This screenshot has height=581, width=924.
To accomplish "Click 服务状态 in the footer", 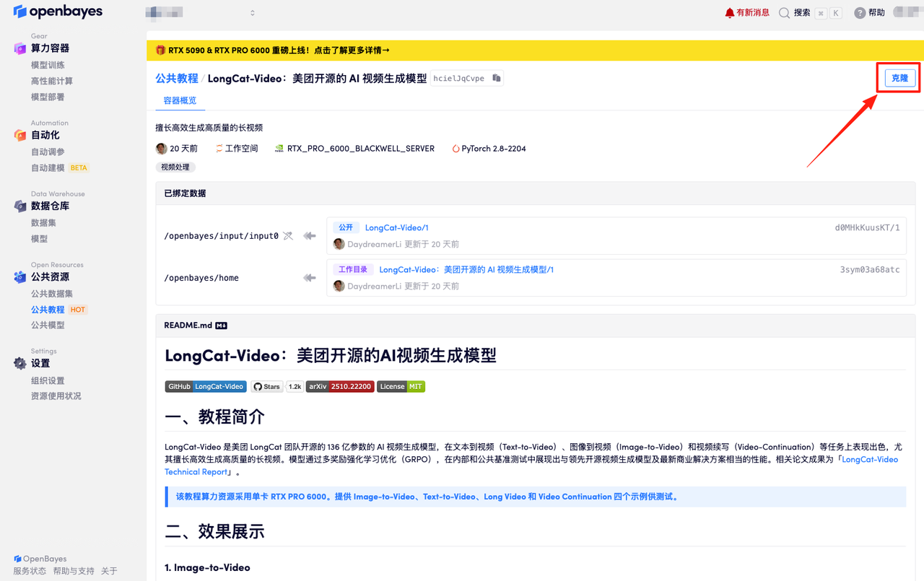I will pyautogui.click(x=30, y=571).
